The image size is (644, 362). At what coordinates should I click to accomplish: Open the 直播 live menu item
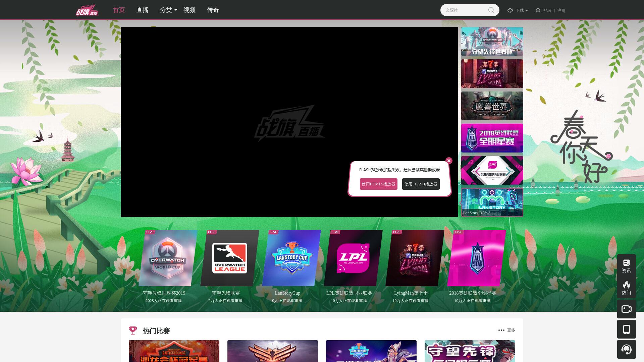143,10
